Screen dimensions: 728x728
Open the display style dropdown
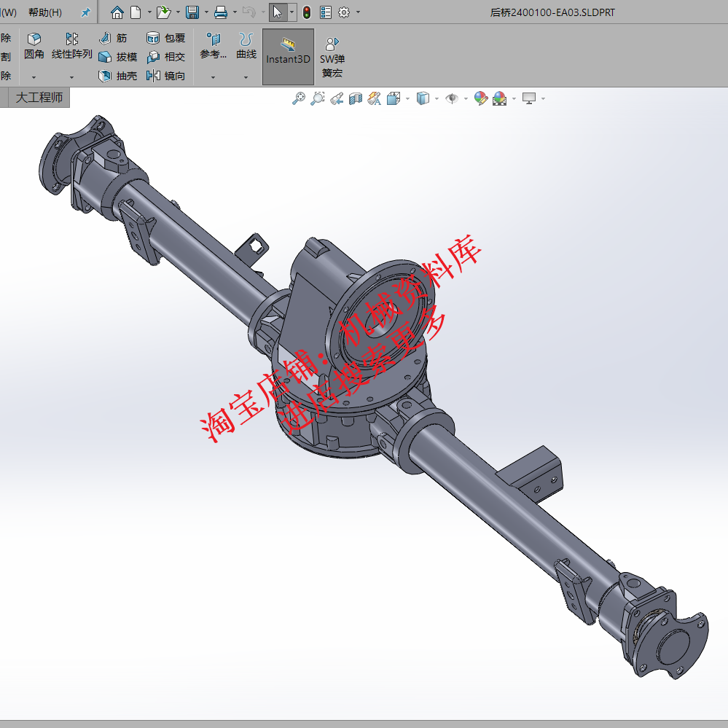(436, 98)
